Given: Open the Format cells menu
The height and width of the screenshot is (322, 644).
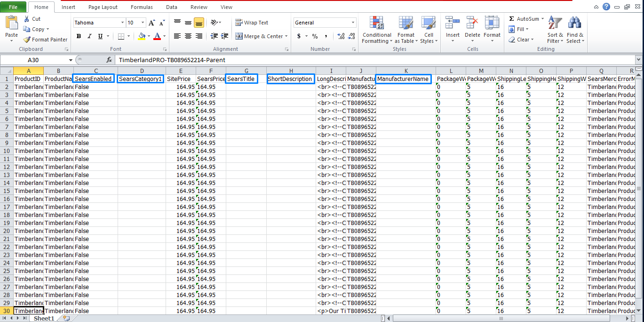Looking at the screenshot, I should tap(492, 29).
